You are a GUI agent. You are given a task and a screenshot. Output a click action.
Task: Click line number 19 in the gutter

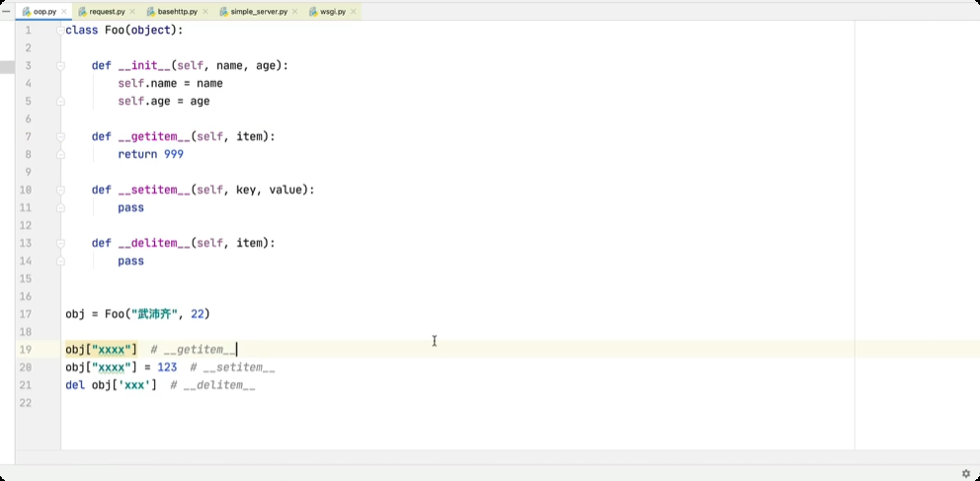tap(25, 350)
